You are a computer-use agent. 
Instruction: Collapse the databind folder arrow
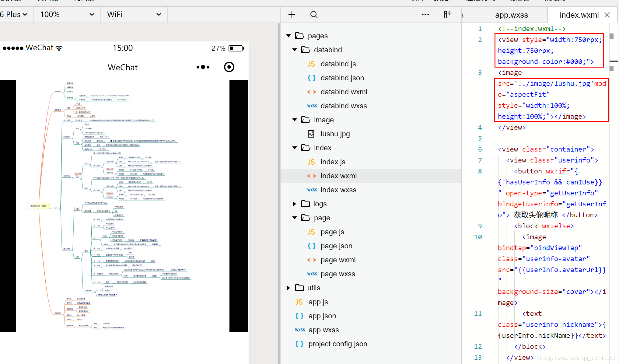(295, 50)
